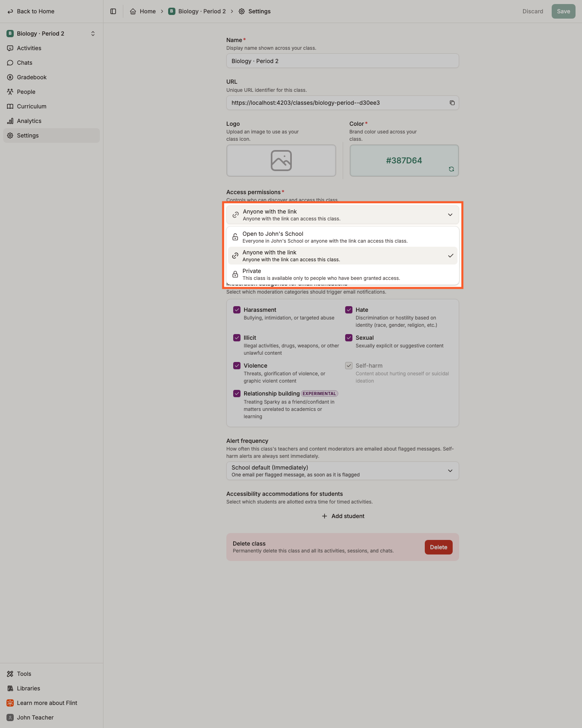This screenshot has height=728, width=582.
Task: Click the Curriculum book icon in sidebar
Action: click(10, 106)
